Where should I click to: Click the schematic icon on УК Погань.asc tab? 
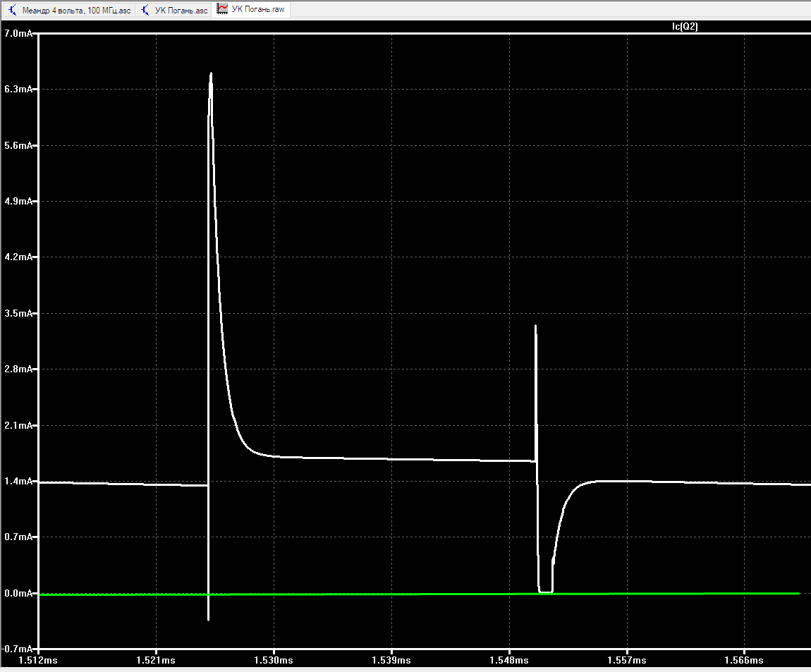pyautogui.click(x=145, y=10)
